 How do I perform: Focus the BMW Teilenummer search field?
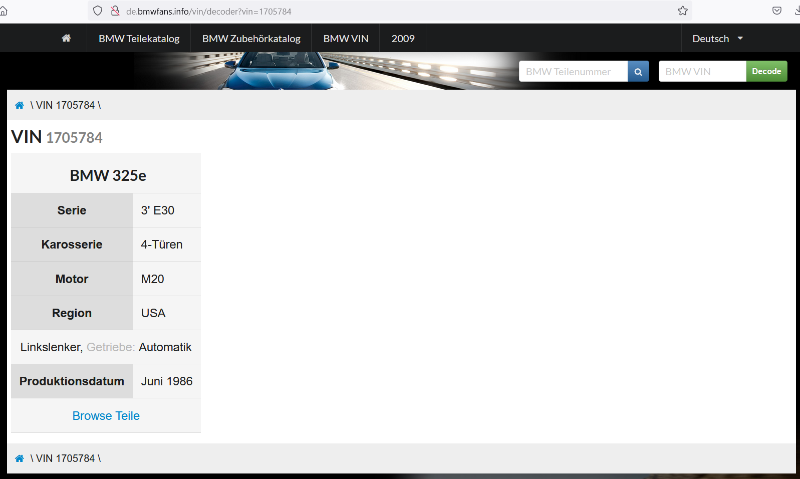573,72
